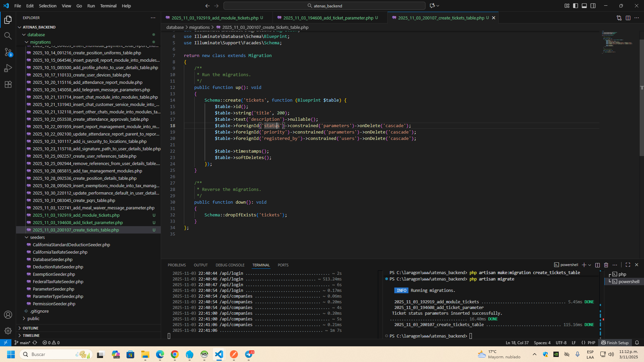Image resolution: width=644 pixels, height=362 pixels.
Task: Split the editor right
Action: tap(628, 18)
